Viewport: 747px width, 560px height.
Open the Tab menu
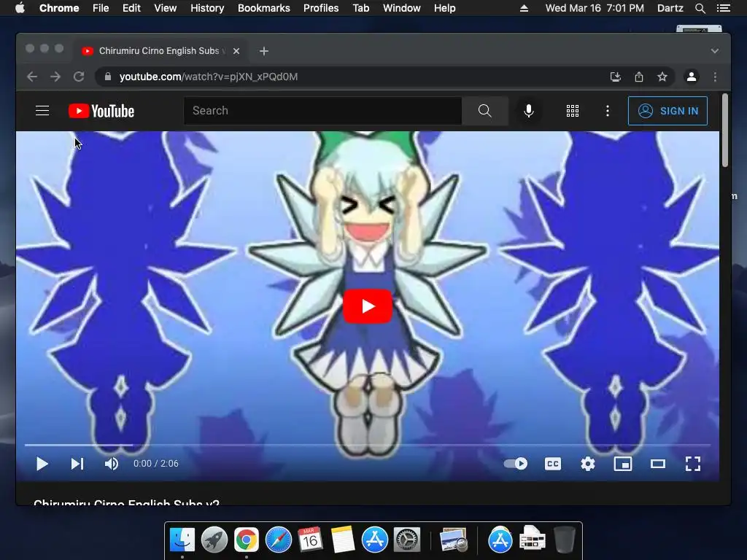[x=361, y=8]
